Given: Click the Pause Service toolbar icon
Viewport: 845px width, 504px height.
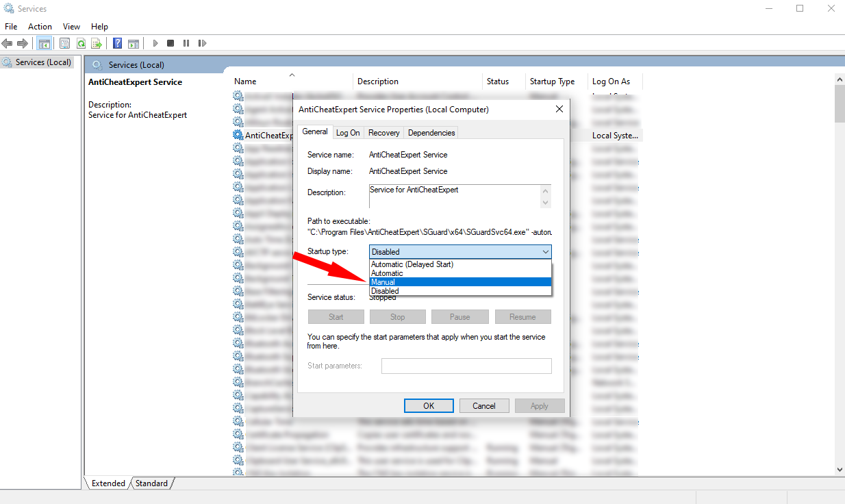Looking at the screenshot, I should [186, 43].
